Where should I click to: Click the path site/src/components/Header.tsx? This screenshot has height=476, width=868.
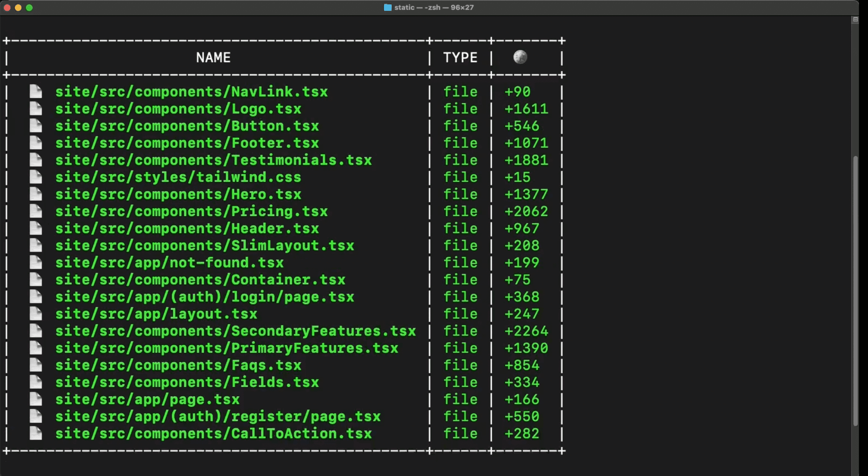187,229
